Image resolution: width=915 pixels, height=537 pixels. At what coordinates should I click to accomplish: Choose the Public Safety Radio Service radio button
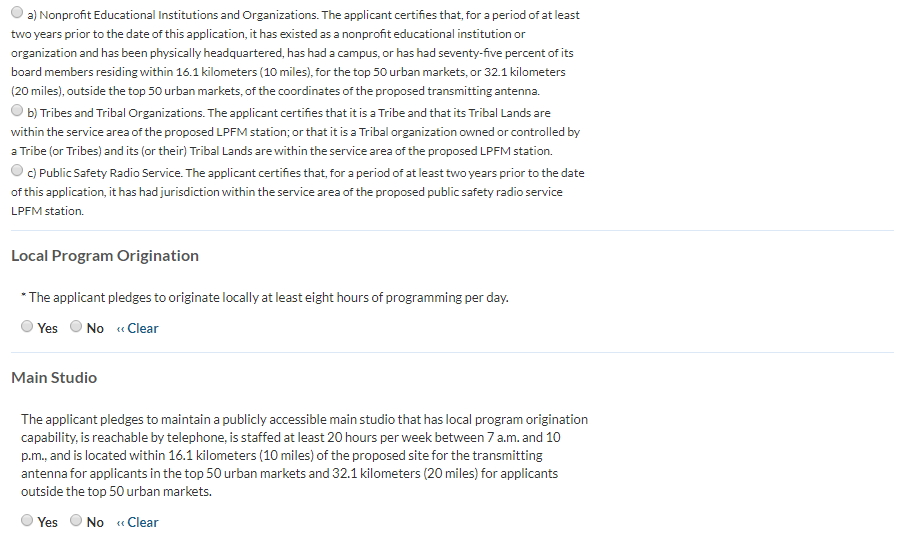[x=18, y=171]
